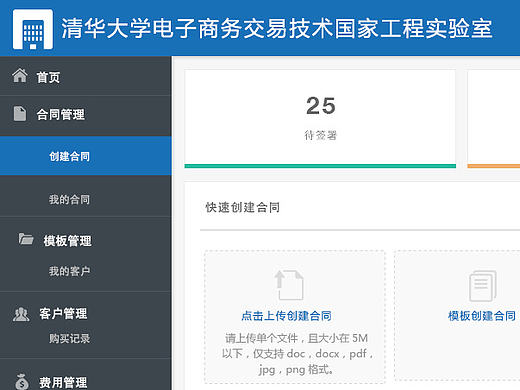The image size is (520, 390).
Task: Click the folder icon beside 模板管理
Action: pos(26,239)
